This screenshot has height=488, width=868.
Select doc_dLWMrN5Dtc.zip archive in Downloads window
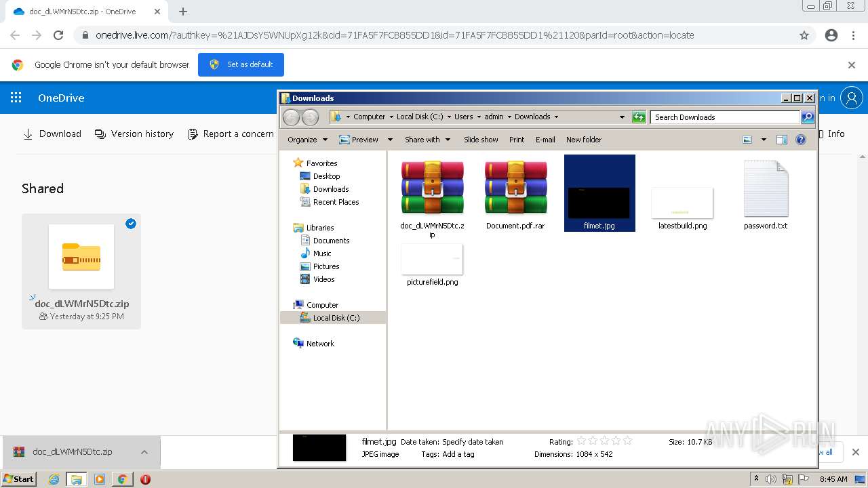click(x=432, y=198)
